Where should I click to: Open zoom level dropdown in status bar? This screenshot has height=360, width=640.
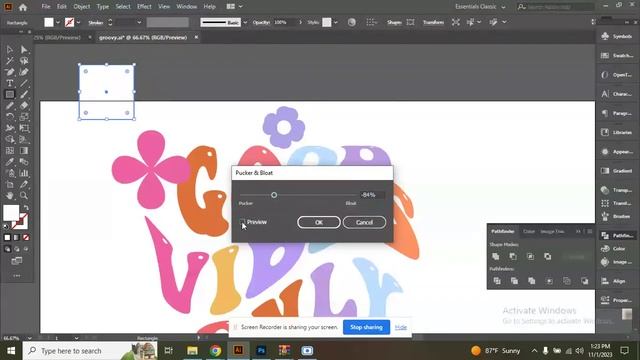tap(29, 338)
